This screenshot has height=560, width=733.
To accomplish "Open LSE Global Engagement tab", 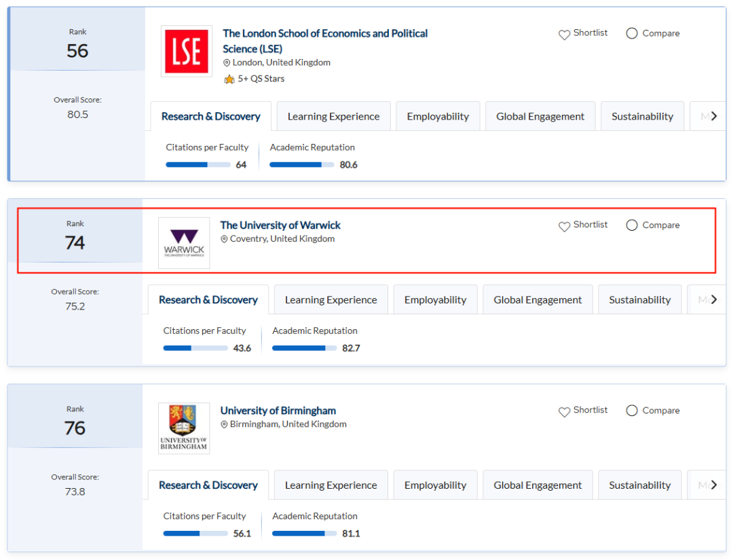I will tap(540, 116).
